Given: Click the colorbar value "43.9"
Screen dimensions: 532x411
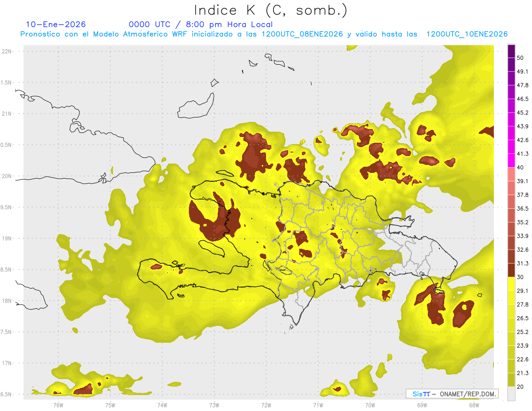Looking at the screenshot, I should click(x=522, y=126).
